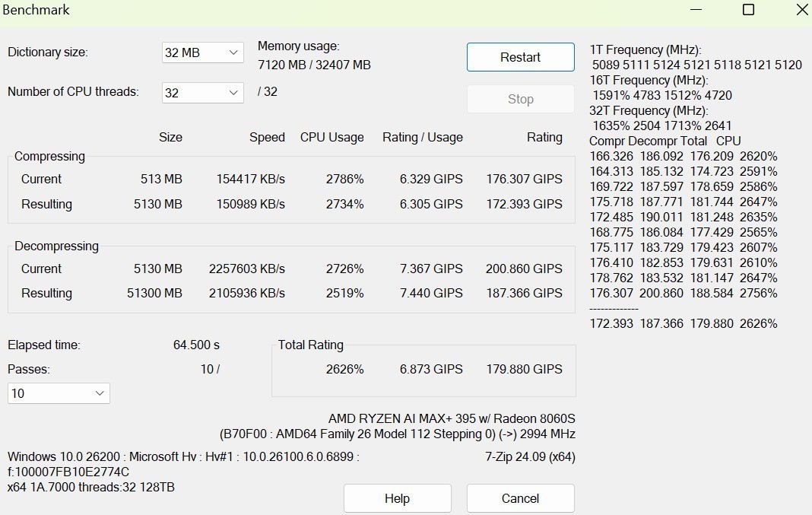The image size is (812, 515).
Task: Click the Dictionary size dropdown arrow
Action: click(x=233, y=52)
